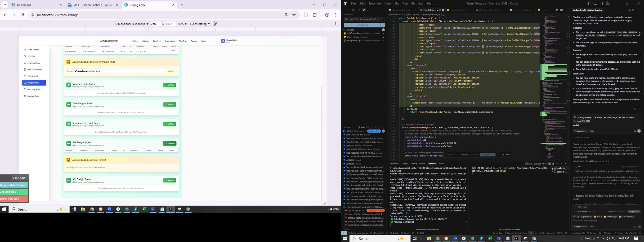The image size is (644, 242).
Task: Open 50% zoom dropdown in device toolbar
Action: tap(182, 24)
